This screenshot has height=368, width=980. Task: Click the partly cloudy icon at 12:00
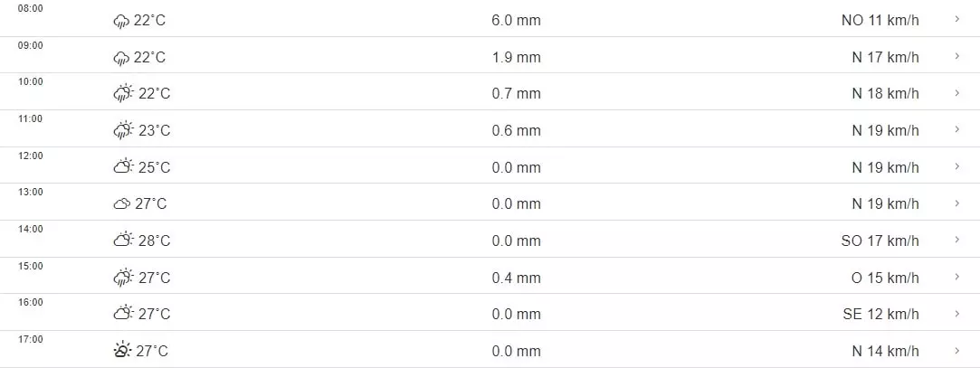[124, 167]
